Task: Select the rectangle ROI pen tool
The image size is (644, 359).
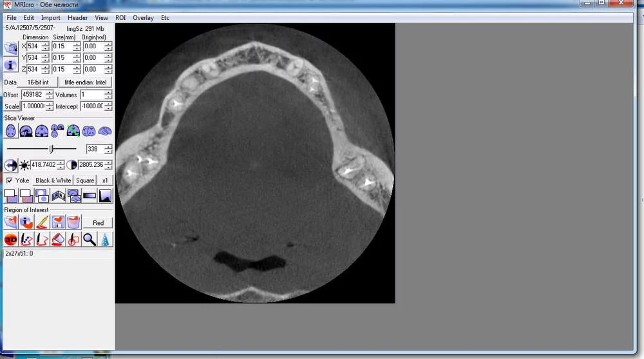Action: (x=73, y=239)
